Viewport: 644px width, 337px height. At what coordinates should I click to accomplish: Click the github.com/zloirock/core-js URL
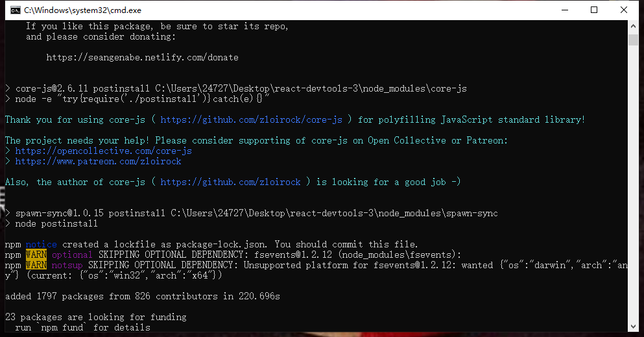(251, 119)
